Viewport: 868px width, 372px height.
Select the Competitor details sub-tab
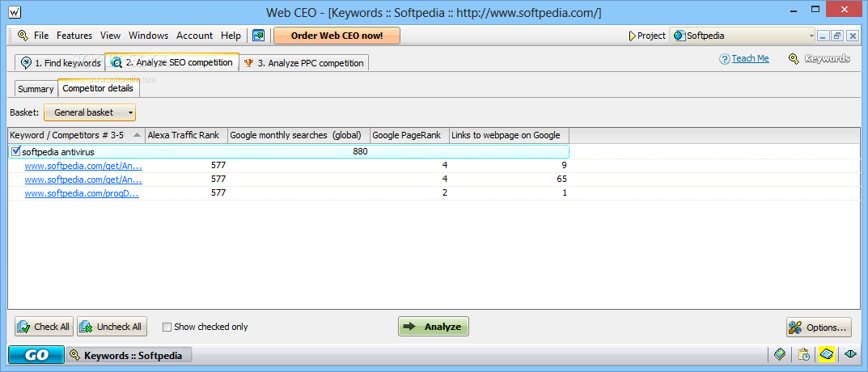tap(98, 88)
